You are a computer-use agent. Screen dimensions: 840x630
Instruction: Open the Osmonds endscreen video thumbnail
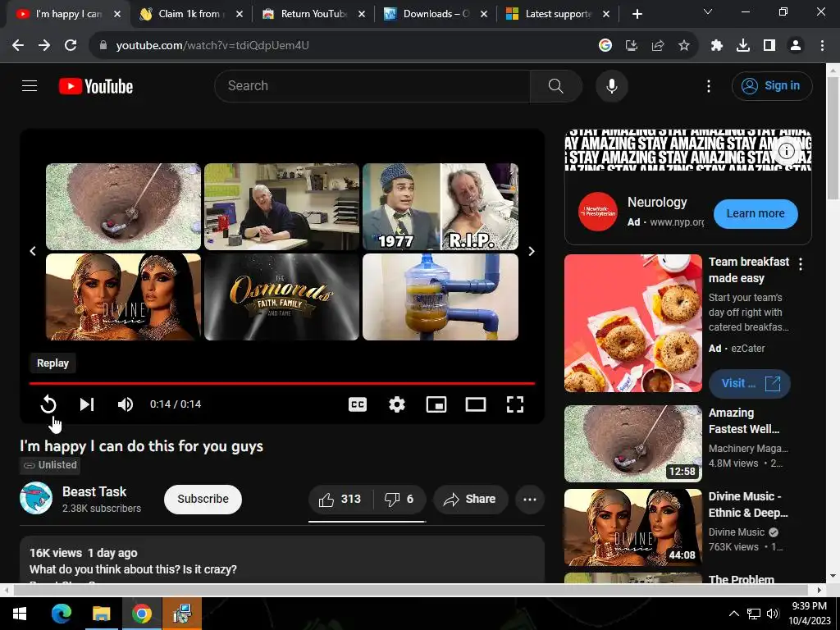tap(282, 297)
